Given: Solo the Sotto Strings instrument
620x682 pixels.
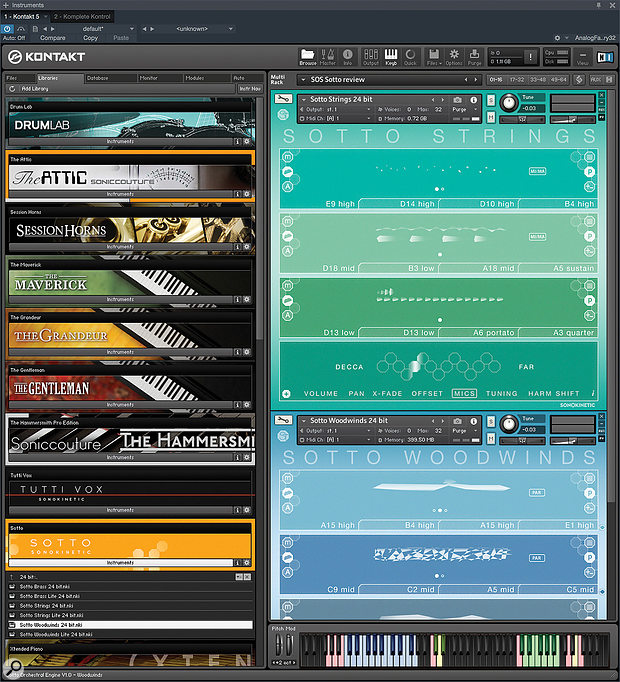Looking at the screenshot, I should point(491,100).
